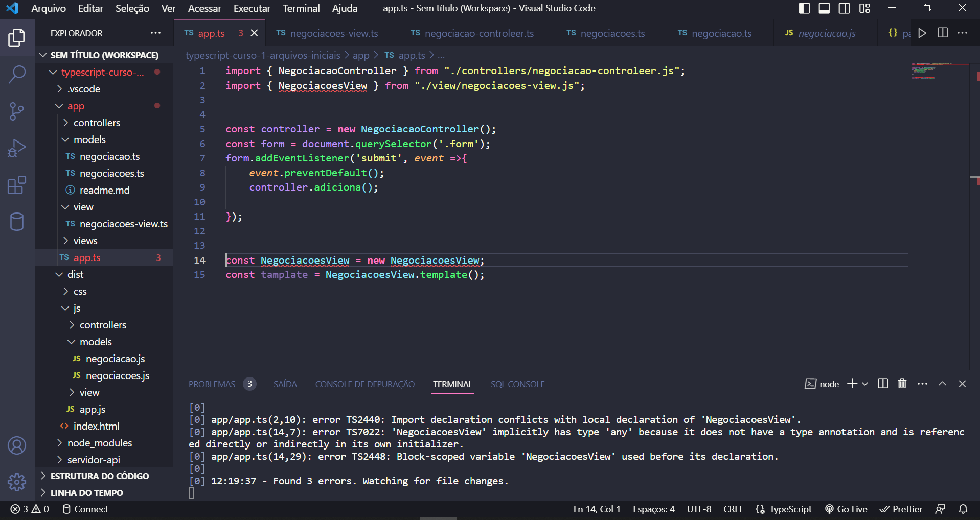
Task: Toggle the primary side bar layout icon
Action: coord(804,8)
